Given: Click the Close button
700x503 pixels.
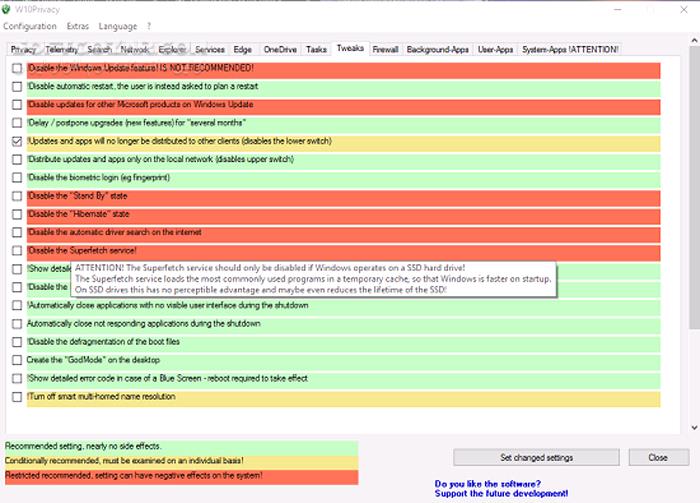Looking at the screenshot, I should tap(658, 457).
